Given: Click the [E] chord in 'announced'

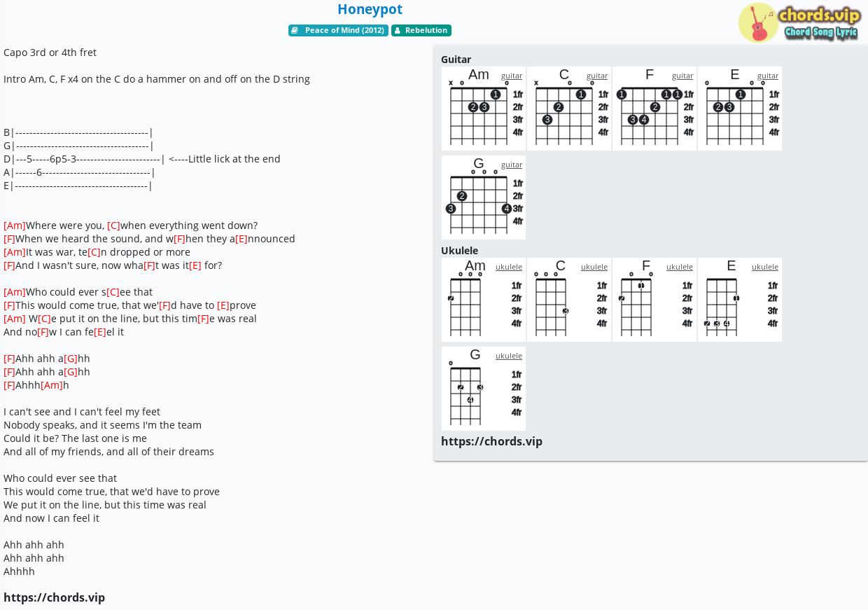Looking at the screenshot, I should 241,239.
